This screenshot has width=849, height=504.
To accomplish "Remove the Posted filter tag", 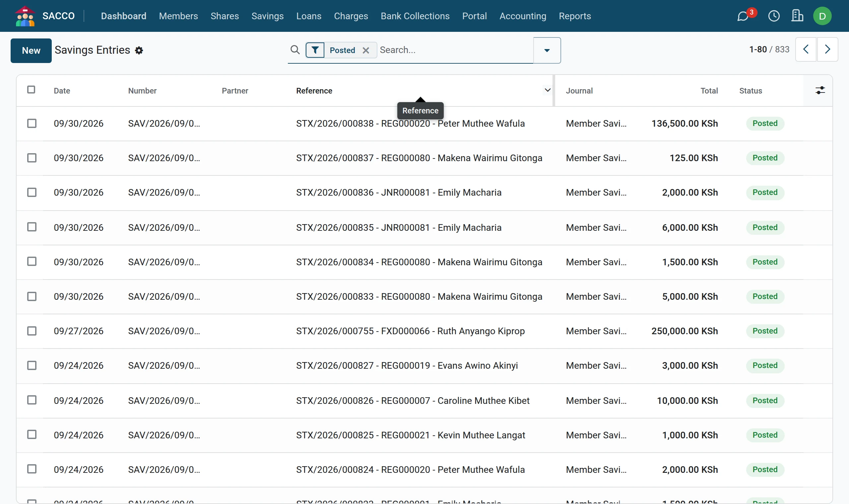I will [365, 50].
